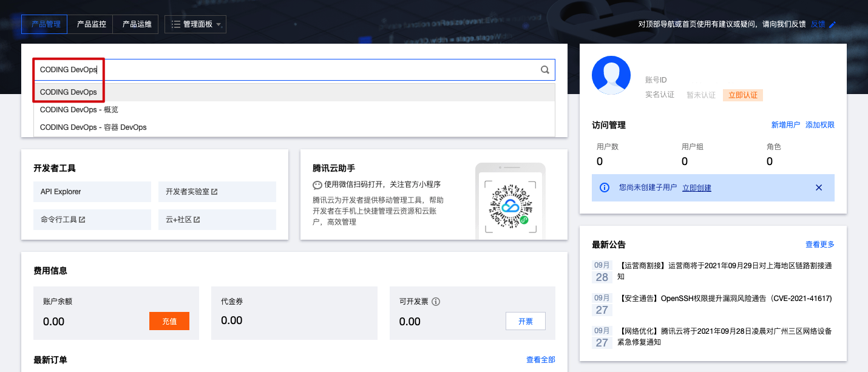The image size is (868, 372).
Task: Click the 开票 invoice button
Action: click(526, 321)
